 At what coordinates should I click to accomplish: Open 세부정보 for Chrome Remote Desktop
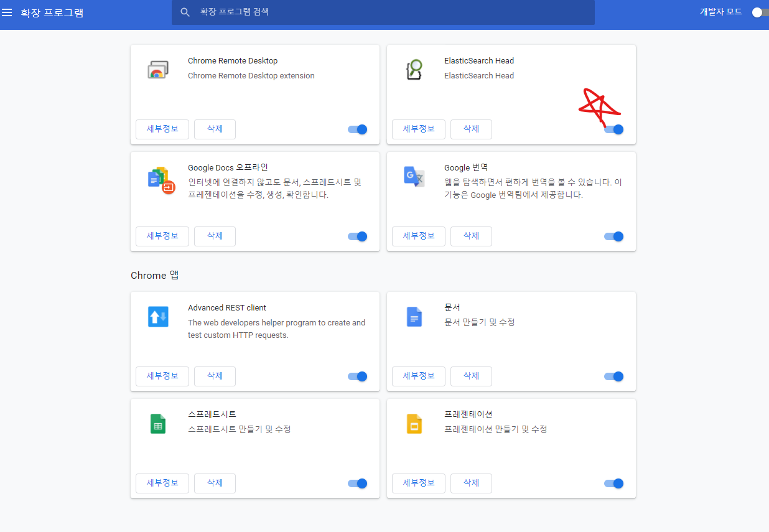tap(162, 129)
